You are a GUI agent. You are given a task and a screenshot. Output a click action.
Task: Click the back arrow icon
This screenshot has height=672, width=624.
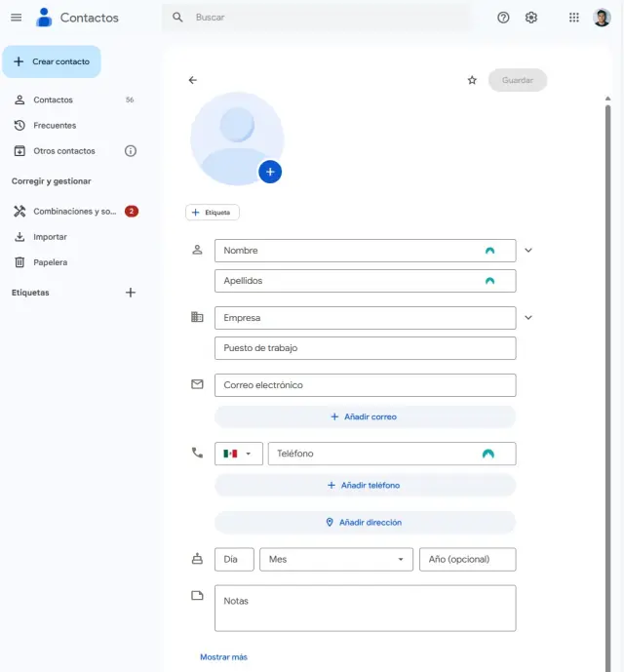point(192,80)
